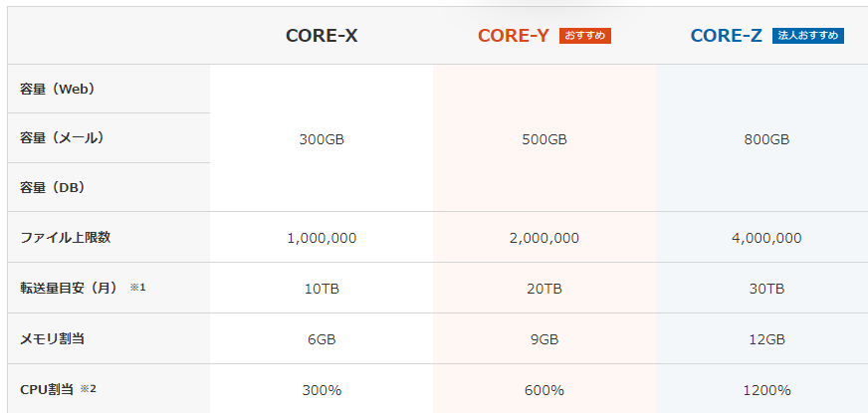Click the 30TB transfer cell
Screen dimensions: 868x413
pyautogui.click(x=766, y=289)
